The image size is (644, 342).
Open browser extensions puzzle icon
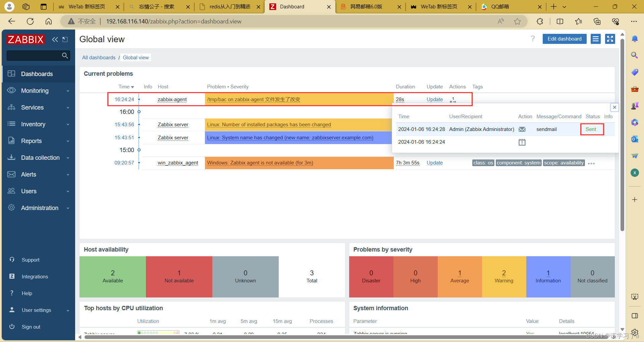point(540,21)
